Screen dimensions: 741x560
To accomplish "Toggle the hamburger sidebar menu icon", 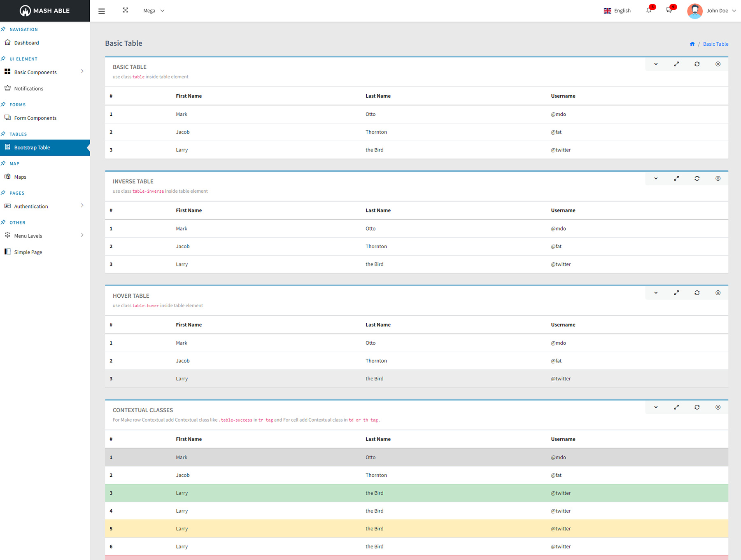I will pyautogui.click(x=101, y=11).
